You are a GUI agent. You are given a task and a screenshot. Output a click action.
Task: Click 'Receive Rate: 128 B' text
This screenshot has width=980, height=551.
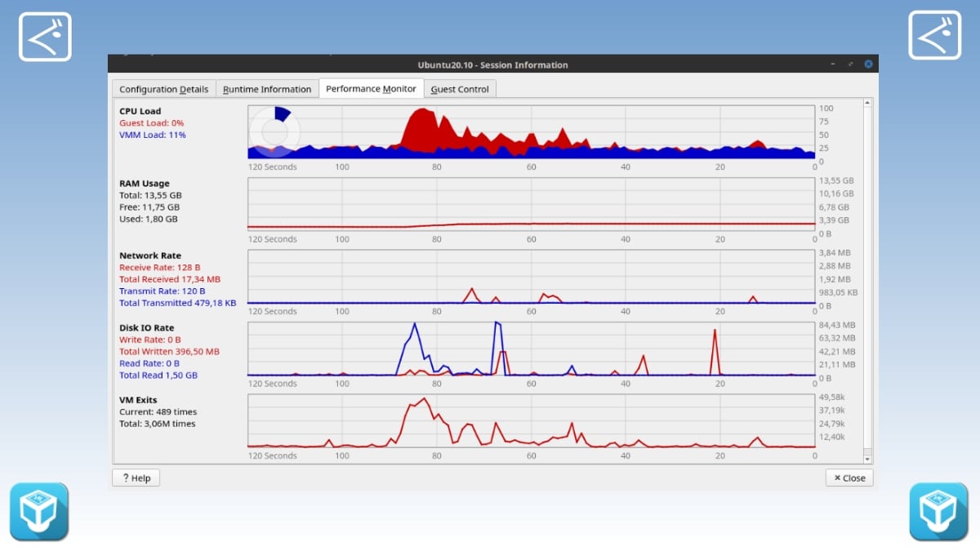pos(159,267)
